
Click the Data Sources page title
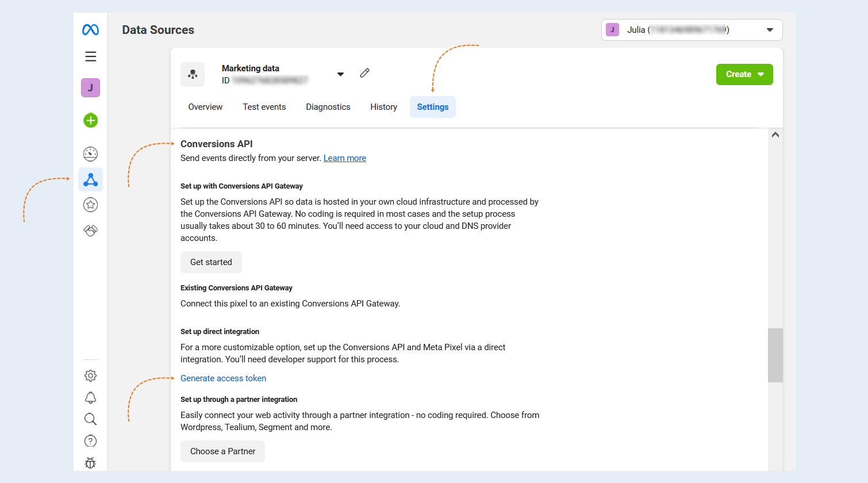158,30
